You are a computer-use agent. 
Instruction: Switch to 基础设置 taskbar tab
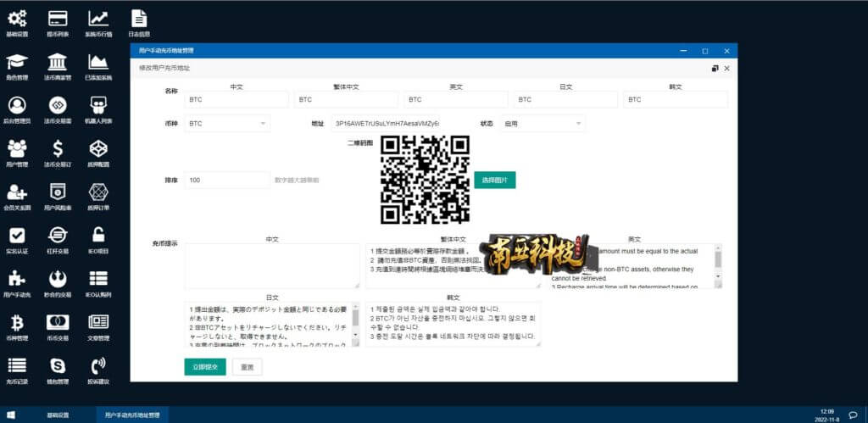(x=58, y=415)
